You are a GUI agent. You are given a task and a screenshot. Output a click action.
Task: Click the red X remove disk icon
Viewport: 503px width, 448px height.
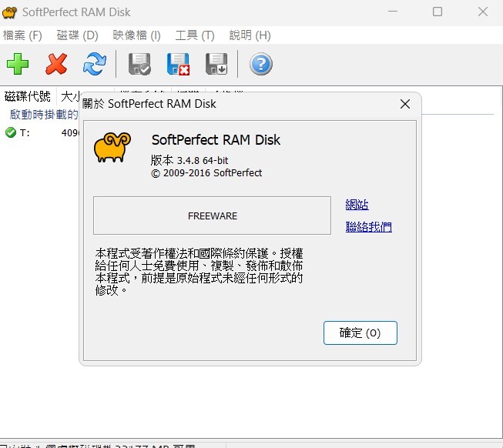pyautogui.click(x=56, y=64)
